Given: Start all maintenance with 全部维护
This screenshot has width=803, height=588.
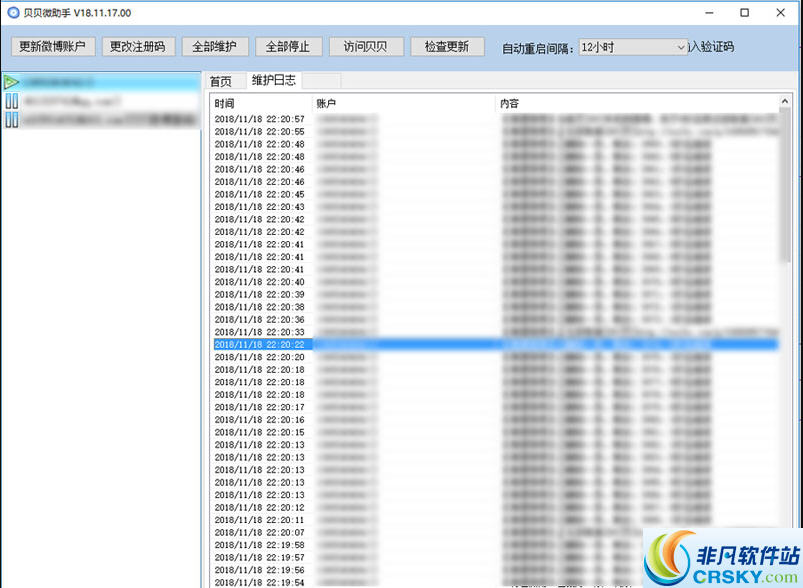Looking at the screenshot, I should (x=215, y=47).
